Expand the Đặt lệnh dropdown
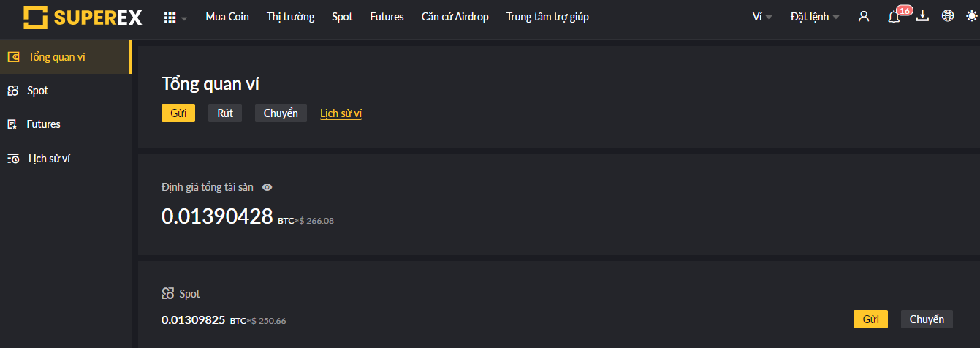 [814, 17]
